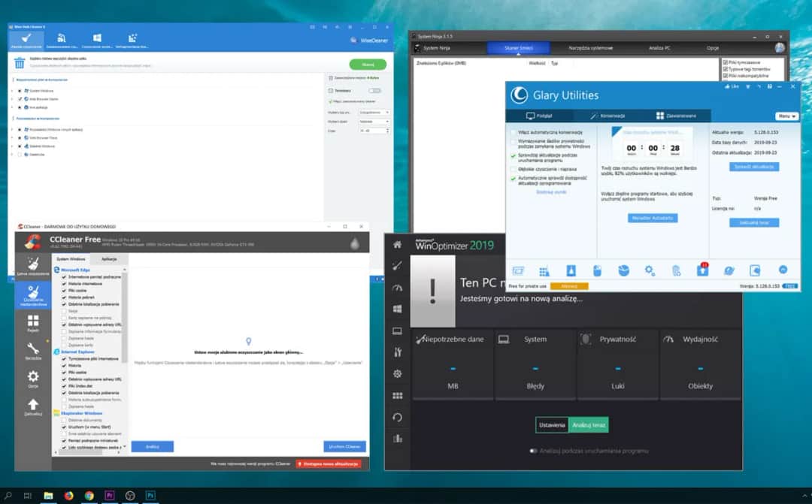The width and height of the screenshot is (812, 504).
Task: Click the green 'Analizuj teraz' button
Action: pos(588,425)
